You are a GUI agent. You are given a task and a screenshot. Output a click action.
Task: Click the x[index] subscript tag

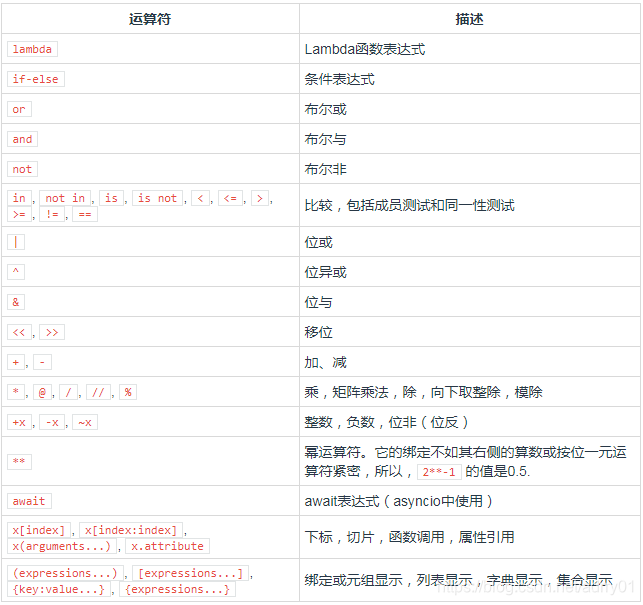39,530
